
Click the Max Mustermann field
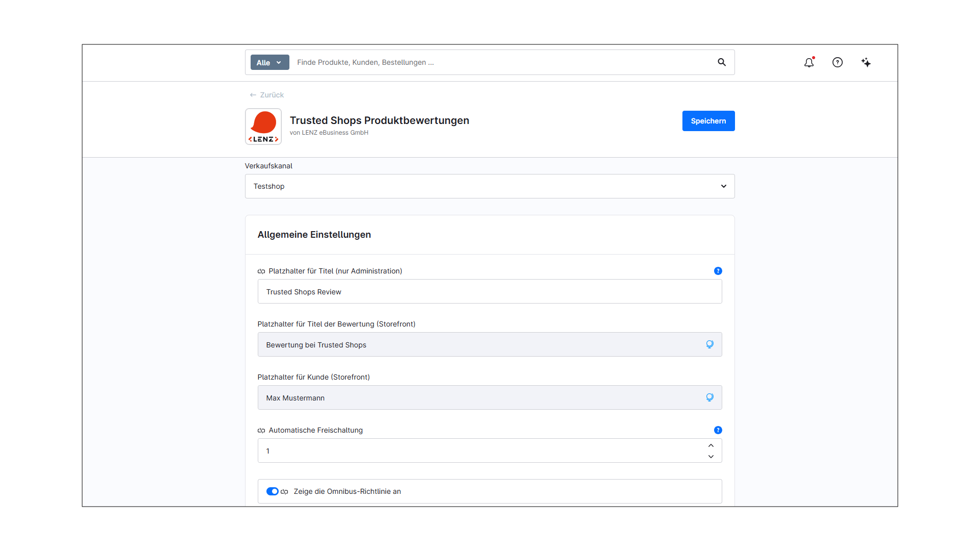pyautogui.click(x=490, y=397)
